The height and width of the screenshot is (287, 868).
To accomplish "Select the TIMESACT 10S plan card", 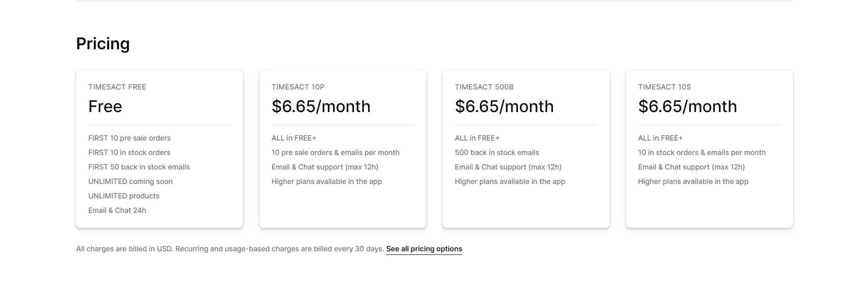I will point(709,149).
